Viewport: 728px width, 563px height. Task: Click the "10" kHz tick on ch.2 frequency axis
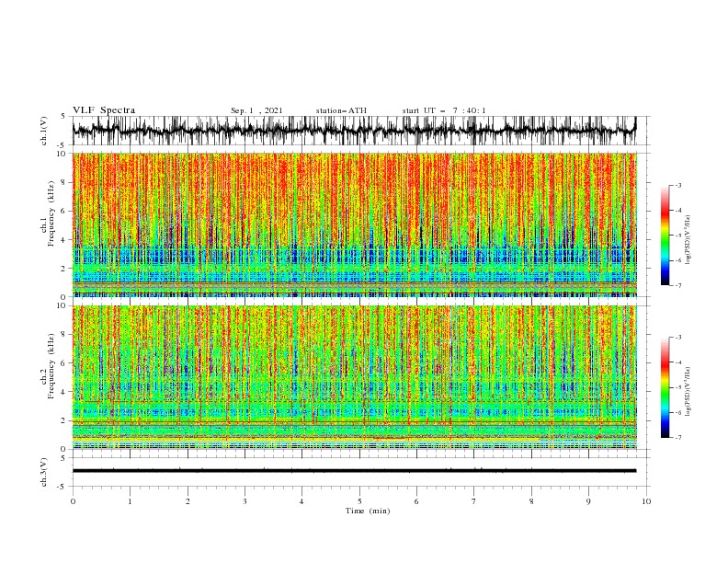pos(63,305)
